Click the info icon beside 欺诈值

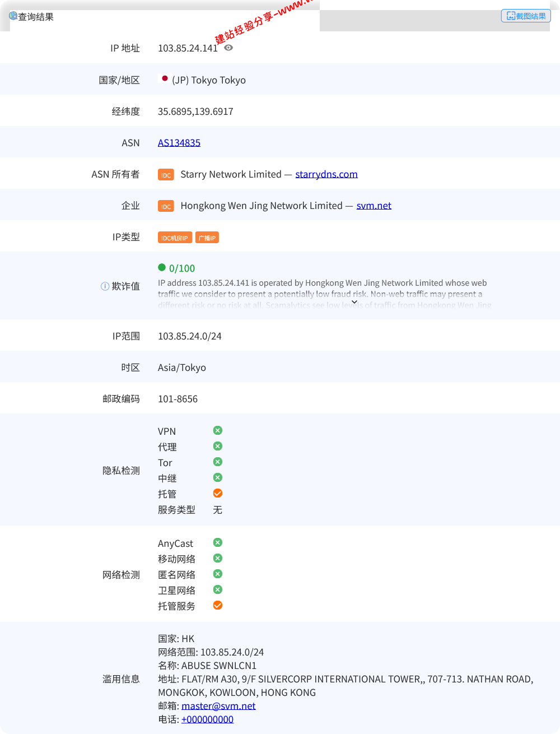[105, 286]
